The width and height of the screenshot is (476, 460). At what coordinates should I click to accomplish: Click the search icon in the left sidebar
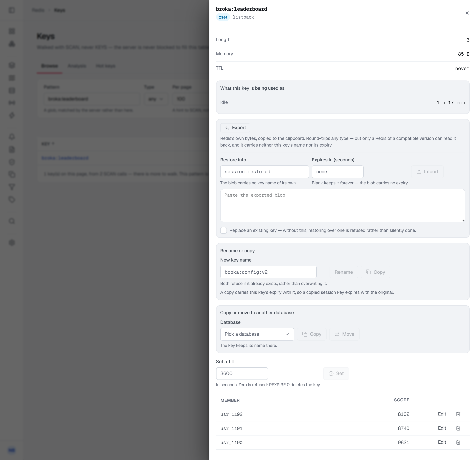(12, 221)
